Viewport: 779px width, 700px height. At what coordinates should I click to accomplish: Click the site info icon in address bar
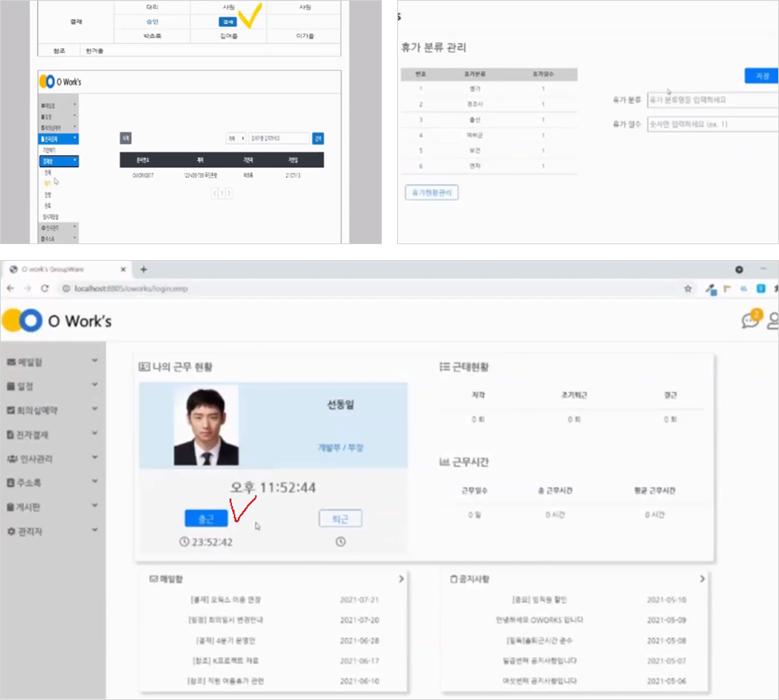click(x=66, y=289)
